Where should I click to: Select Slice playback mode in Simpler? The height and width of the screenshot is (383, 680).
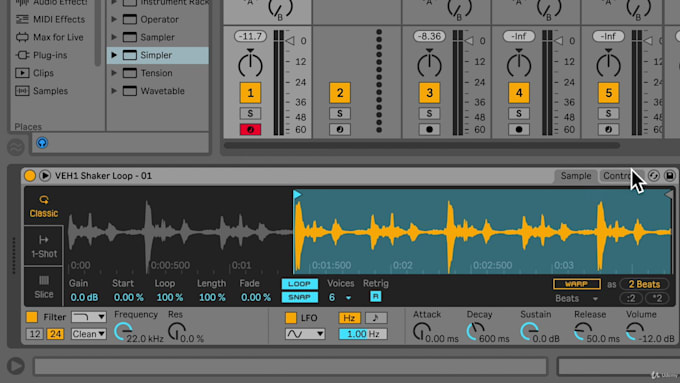(x=43, y=286)
